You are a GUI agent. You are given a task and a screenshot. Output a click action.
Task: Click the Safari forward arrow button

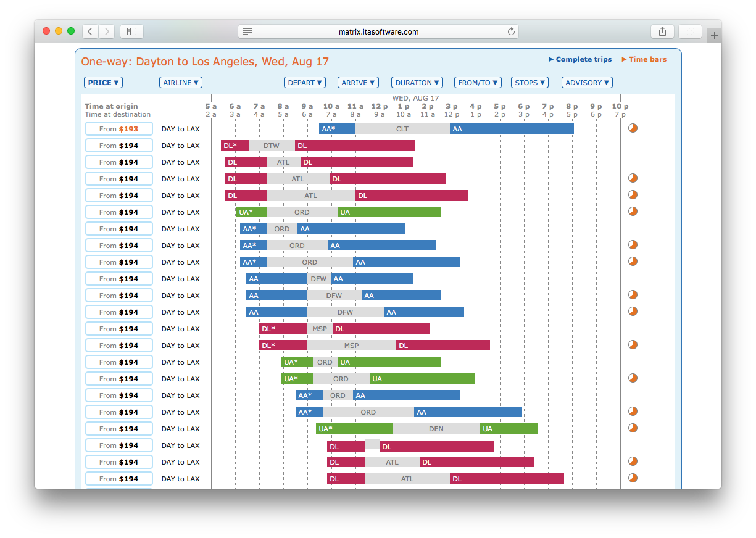106,31
